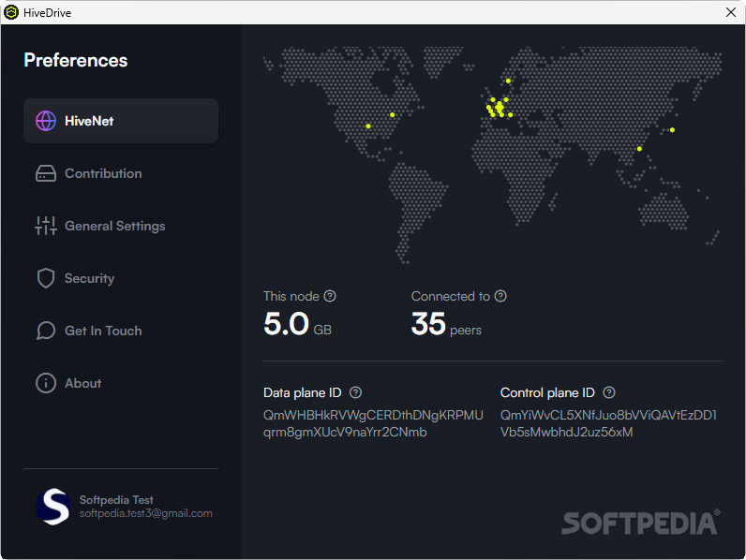The width and height of the screenshot is (746, 560).
Task: Click the HiveNet globe icon
Action: (46, 121)
